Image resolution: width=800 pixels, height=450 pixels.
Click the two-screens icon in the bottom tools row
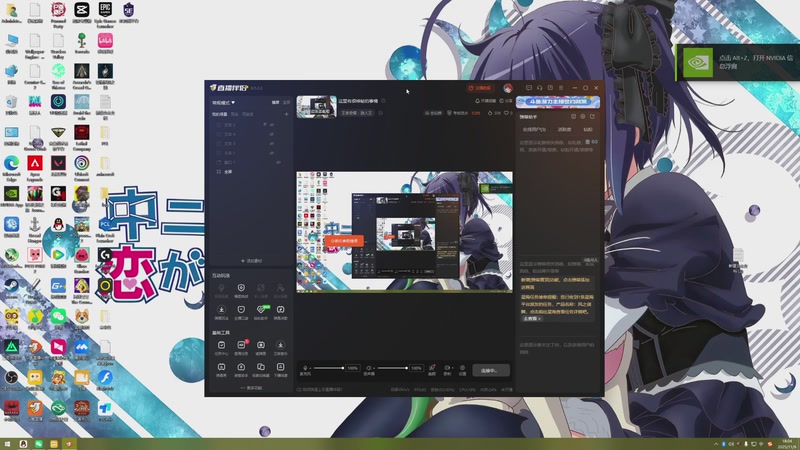pos(261,367)
